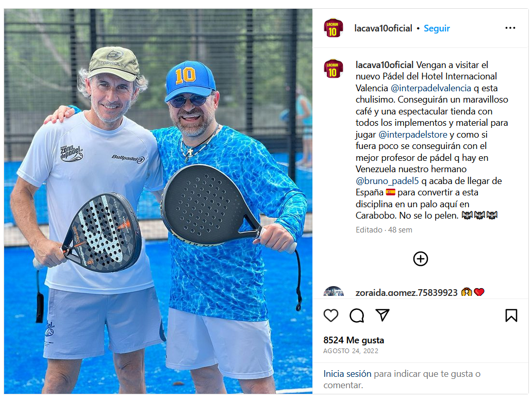Screen dimensions: 532x399
Task: Open the @interpadelvalencia mention
Action: click(430, 88)
